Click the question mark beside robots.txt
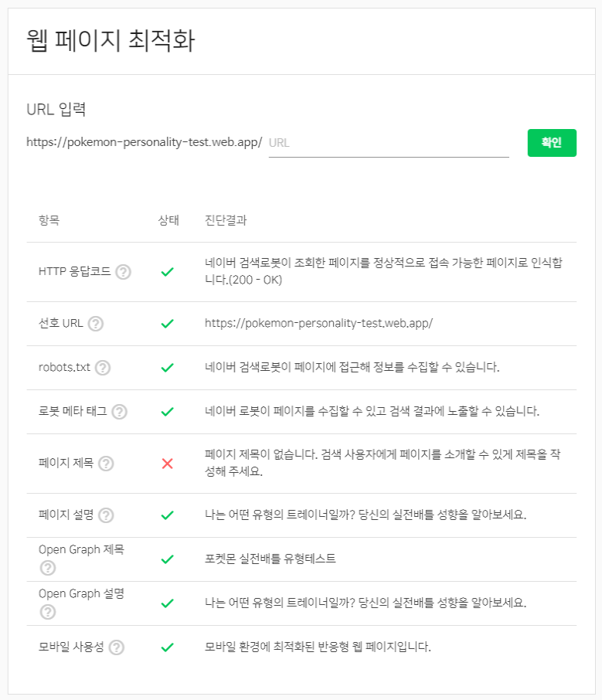The height and width of the screenshot is (700, 602). 103,368
